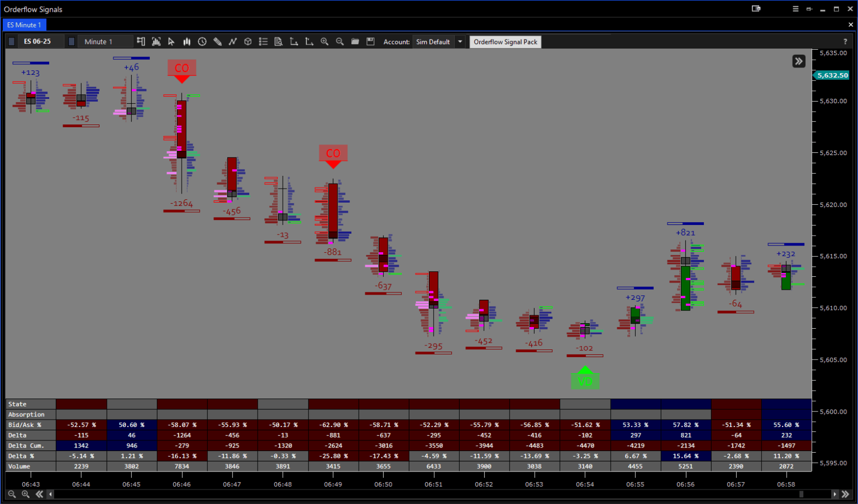858x504 pixels.
Task: Switch to the ES Minute 1 tab
Action: pos(23,25)
